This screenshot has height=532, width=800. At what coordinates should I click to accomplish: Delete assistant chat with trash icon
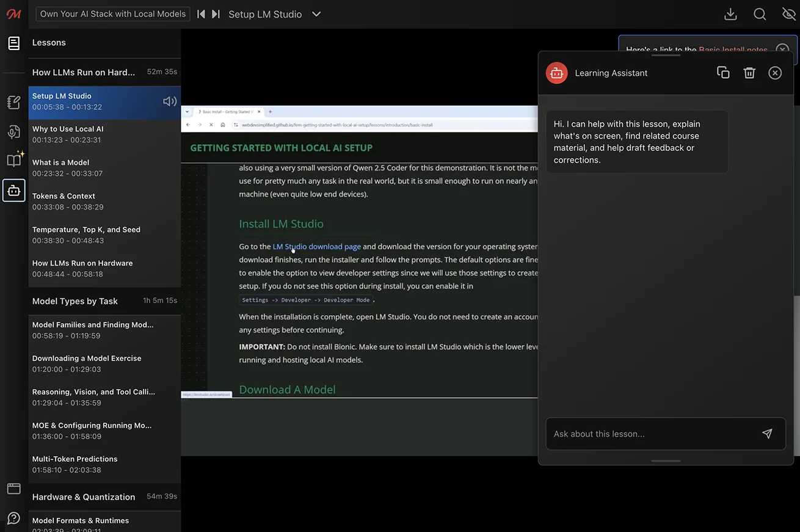pyautogui.click(x=749, y=73)
